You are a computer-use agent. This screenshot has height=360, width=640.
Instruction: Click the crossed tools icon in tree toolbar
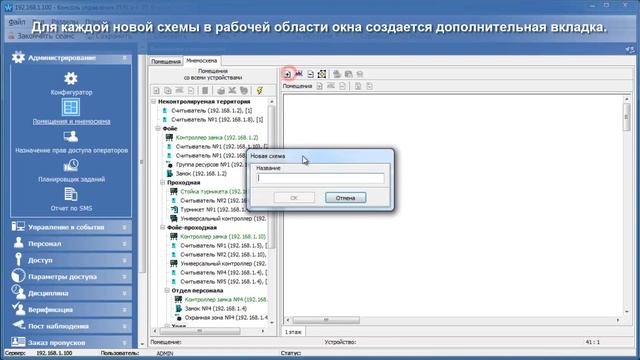[232, 90]
